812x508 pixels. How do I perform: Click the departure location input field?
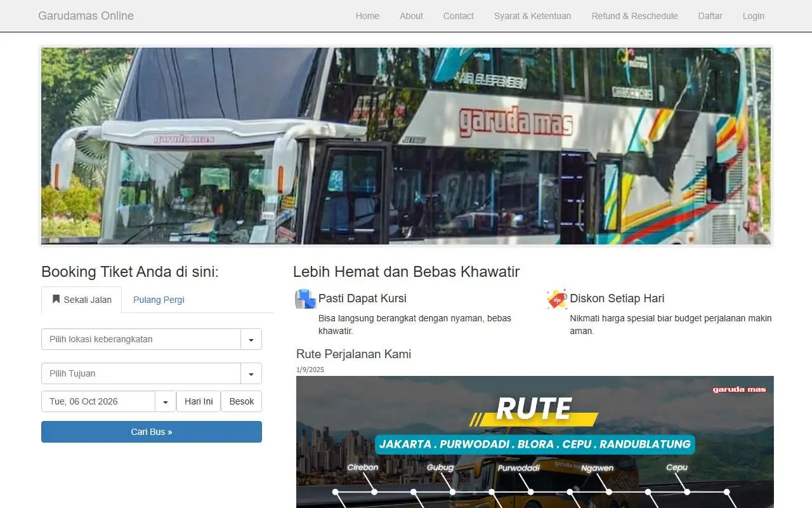(x=141, y=339)
